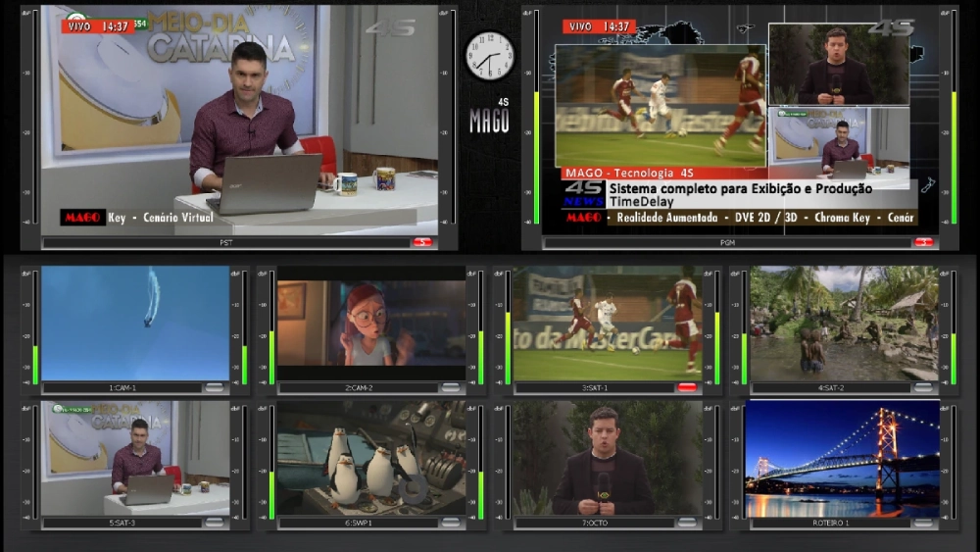Viewport: 980px width, 552px height.
Task: Click the 7:OCTO label
Action: [595, 524]
